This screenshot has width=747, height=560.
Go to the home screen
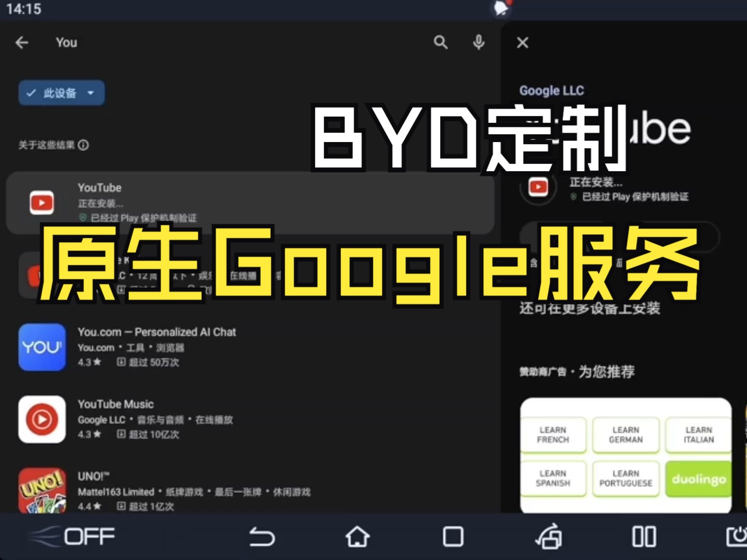[x=358, y=537]
